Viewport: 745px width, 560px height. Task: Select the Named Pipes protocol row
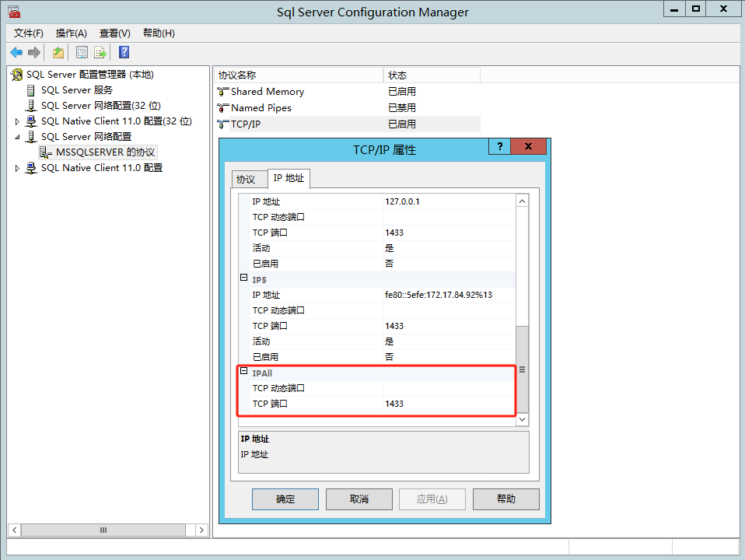pyautogui.click(x=347, y=108)
